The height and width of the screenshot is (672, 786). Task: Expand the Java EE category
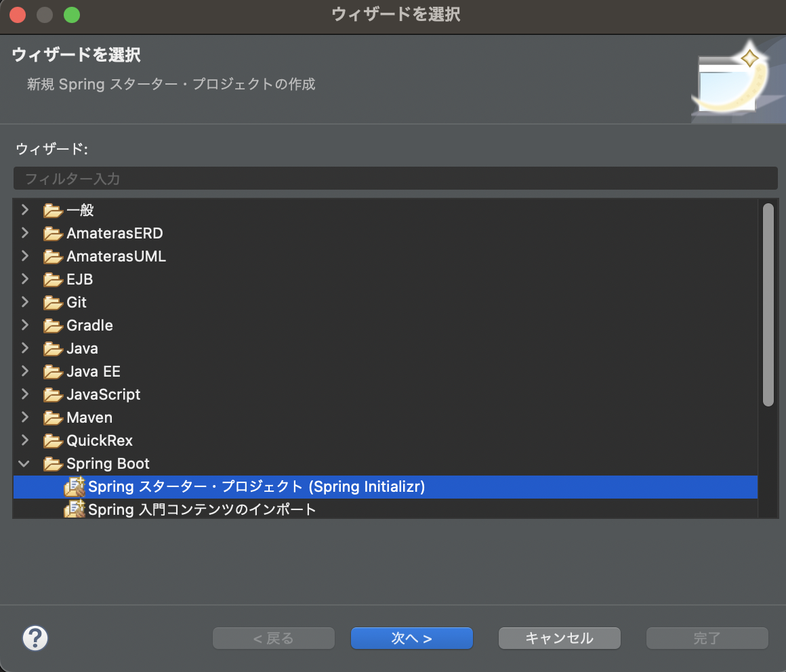click(24, 371)
